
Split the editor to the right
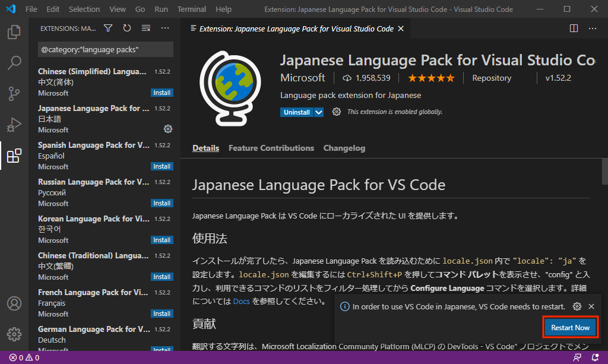(574, 29)
